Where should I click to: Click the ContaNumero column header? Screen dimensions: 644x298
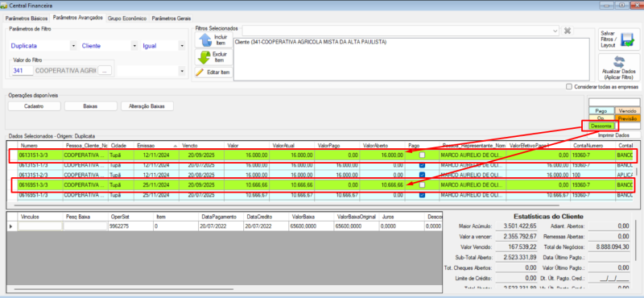(x=593, y=146)
